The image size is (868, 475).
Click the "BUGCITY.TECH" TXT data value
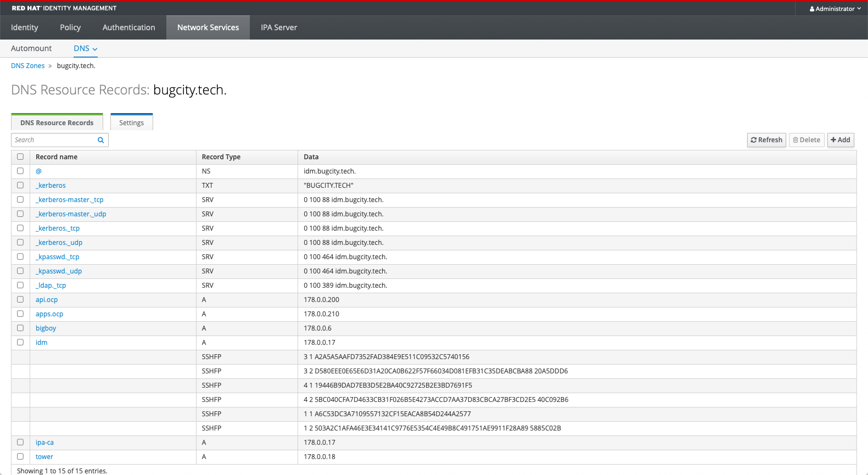pos(329,186)
